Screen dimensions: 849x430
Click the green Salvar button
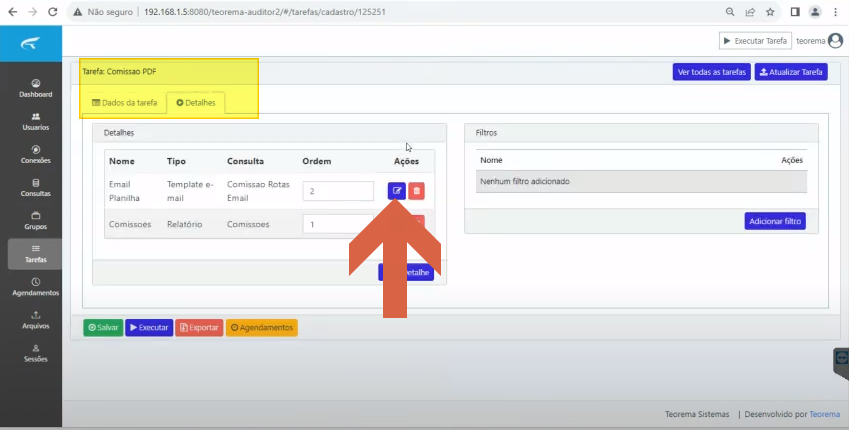pos(103,328)
